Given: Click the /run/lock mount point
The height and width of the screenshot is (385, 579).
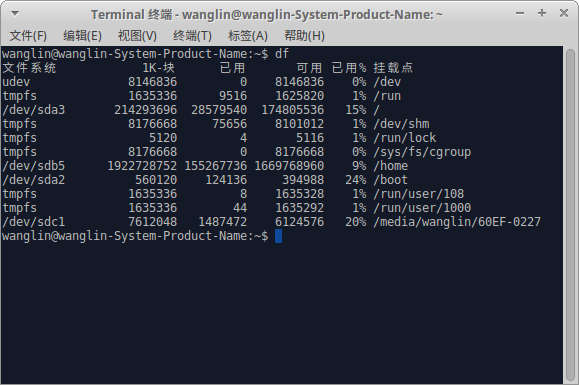Looking at the screenshot, I should tap(405, 138).
